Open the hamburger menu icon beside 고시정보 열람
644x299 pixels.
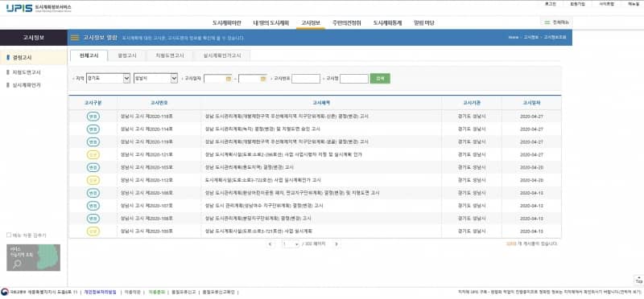coord(75,38)
